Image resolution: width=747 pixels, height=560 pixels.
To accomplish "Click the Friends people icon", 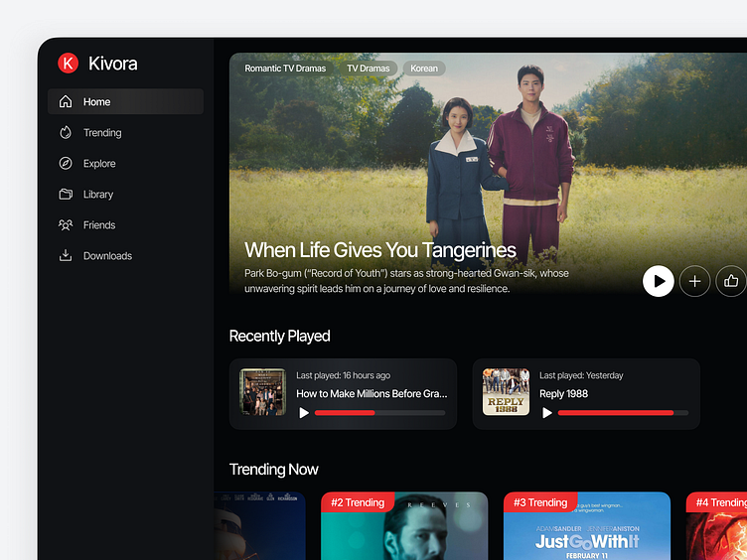I will point(66,224).
